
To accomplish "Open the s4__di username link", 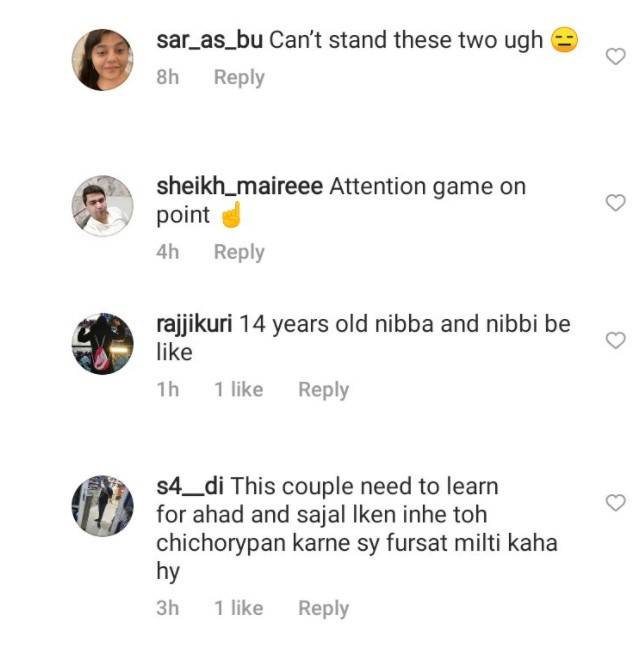I will (x=190, y=486).
